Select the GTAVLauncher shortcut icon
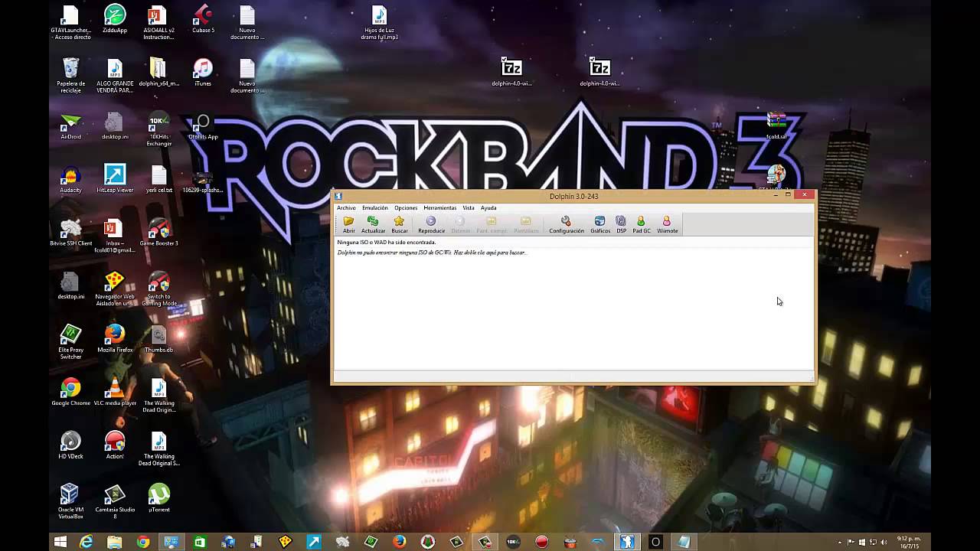 [x=70, y=23]
